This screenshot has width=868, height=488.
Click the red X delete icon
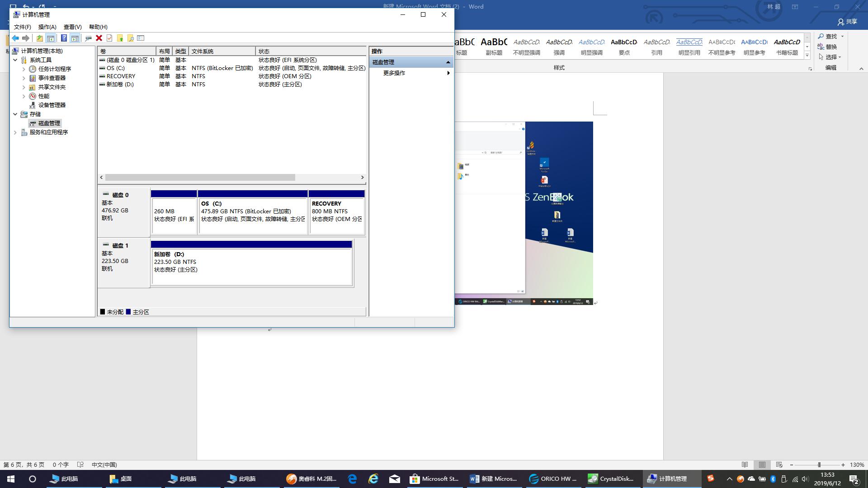(x=99, y=38)
